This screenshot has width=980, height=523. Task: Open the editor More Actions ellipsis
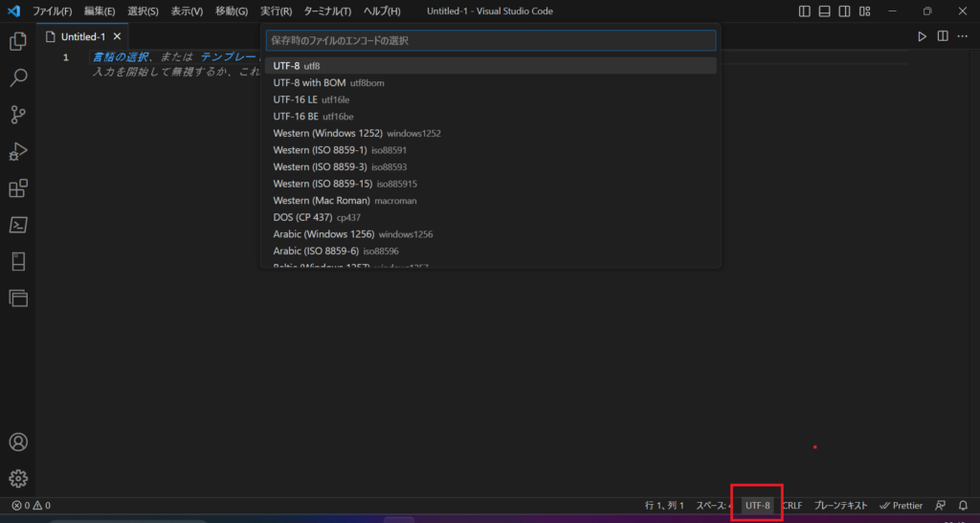click(x=963, y=36)
